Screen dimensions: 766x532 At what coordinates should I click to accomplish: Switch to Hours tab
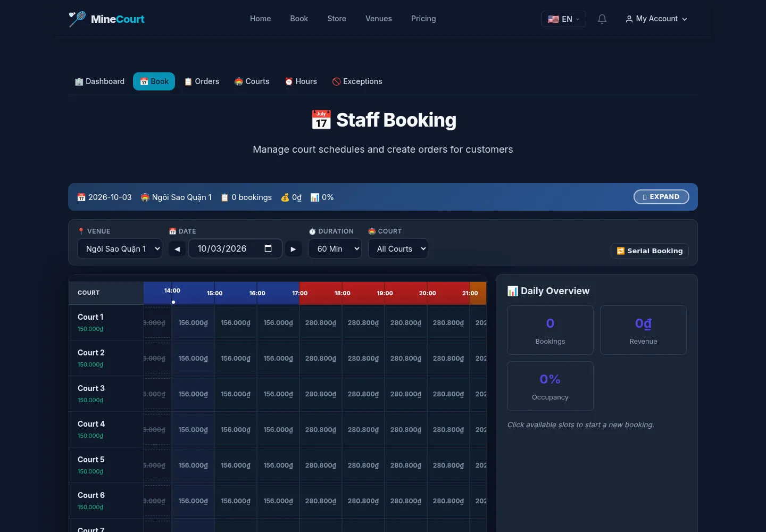click(x=301, y=81)
